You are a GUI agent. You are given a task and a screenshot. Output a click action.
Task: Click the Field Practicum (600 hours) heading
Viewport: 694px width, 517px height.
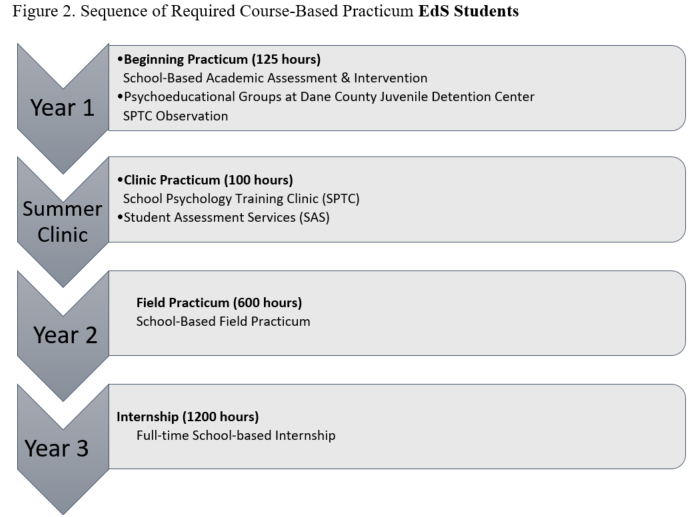(x=219, y=302)
